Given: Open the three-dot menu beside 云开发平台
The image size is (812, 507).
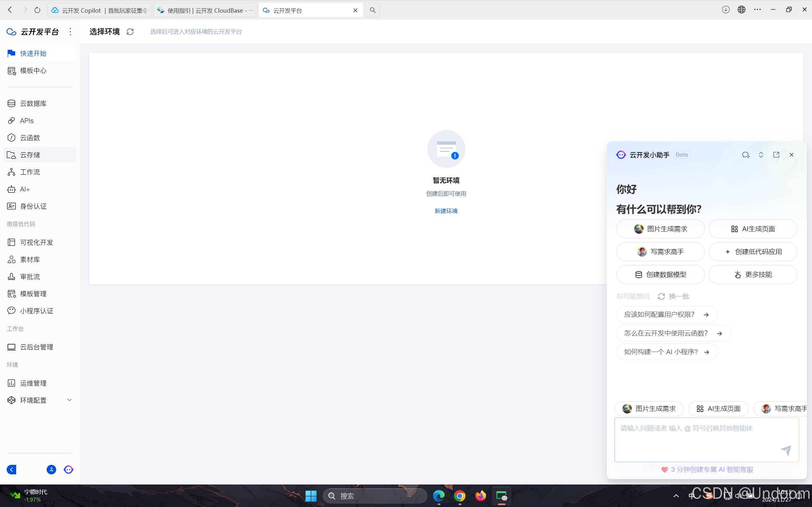Looking at the screenshot, I should tap(70, 31).
